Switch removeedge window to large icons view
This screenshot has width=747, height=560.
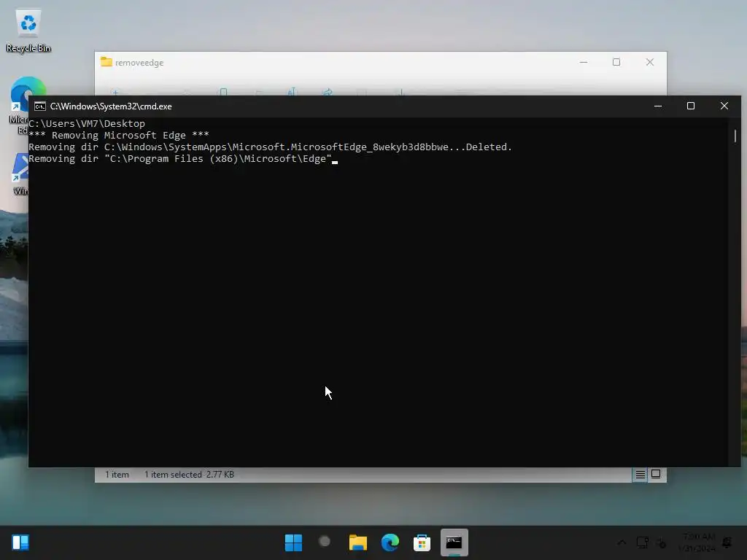click(656, 474)
